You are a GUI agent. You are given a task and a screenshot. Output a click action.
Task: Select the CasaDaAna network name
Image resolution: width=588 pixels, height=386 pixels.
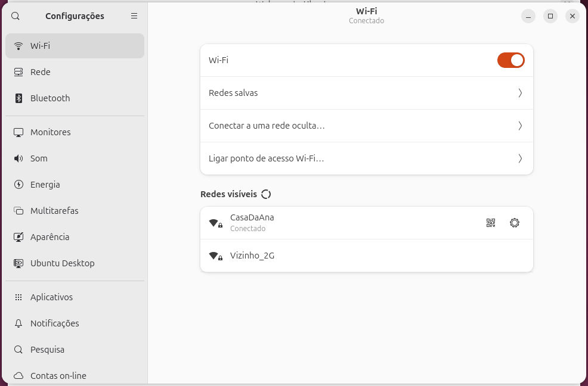[x=252, y=218]
